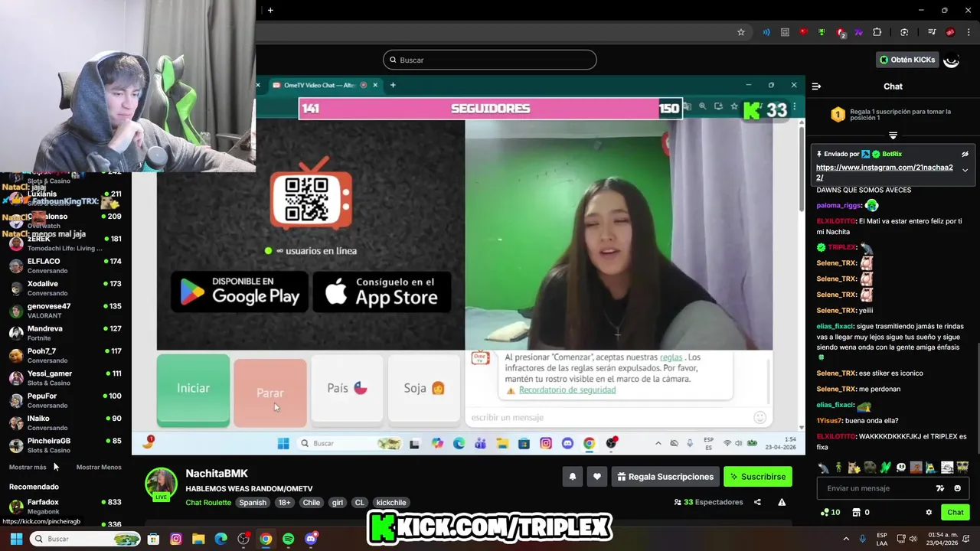Click the Spanish tag
The height and width of the screenshot is (551, 980).
point(253,503)
